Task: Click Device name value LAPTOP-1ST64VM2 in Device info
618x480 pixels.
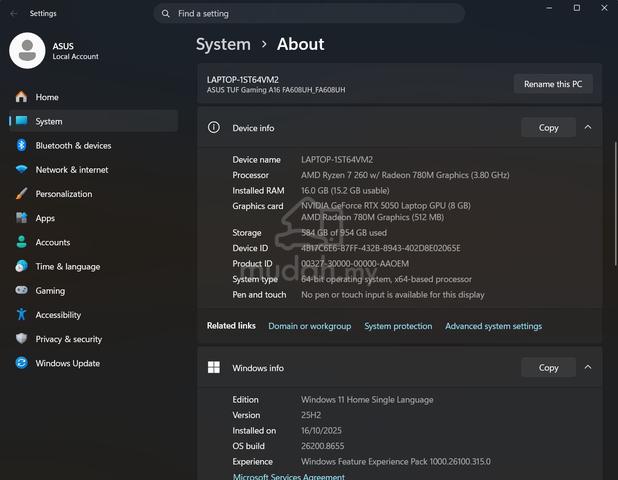Action: coord(337,160)
